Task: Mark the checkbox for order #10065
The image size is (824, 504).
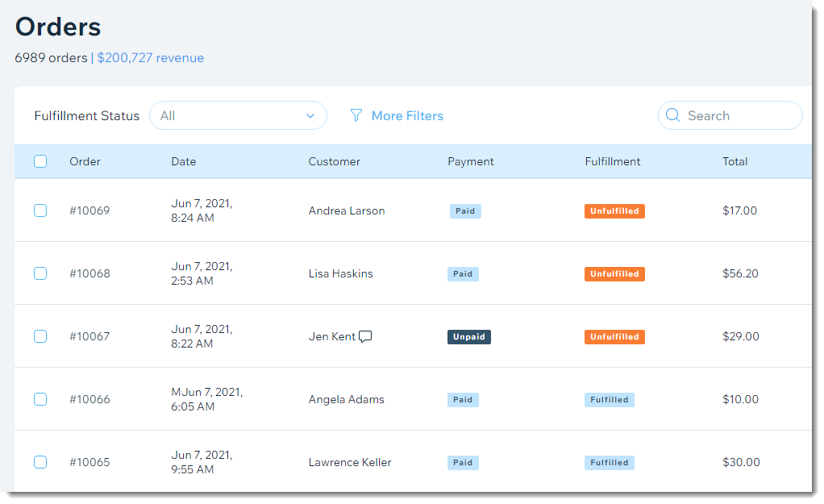Action: [40, 463]
